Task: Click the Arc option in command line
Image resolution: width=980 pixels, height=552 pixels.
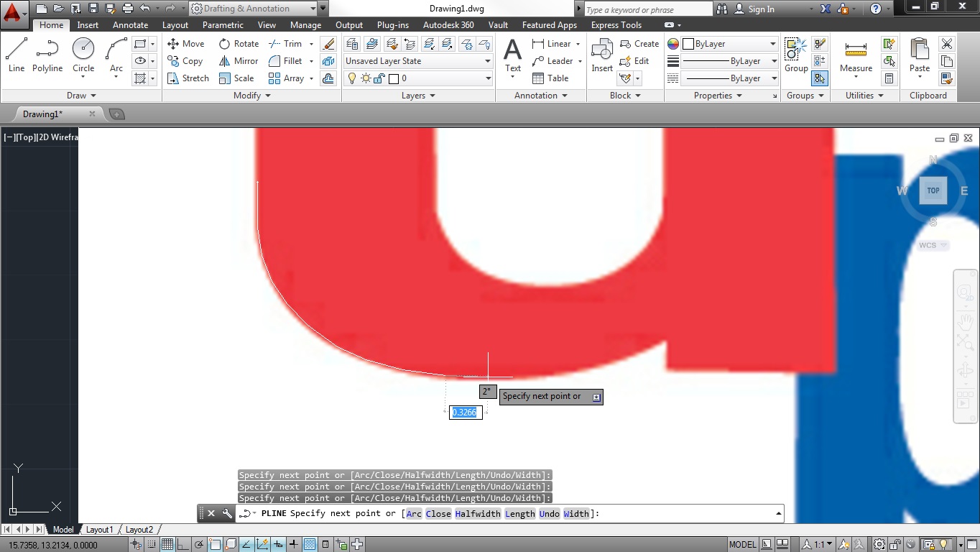Action: pyautogui.click(x=414, y=513)
